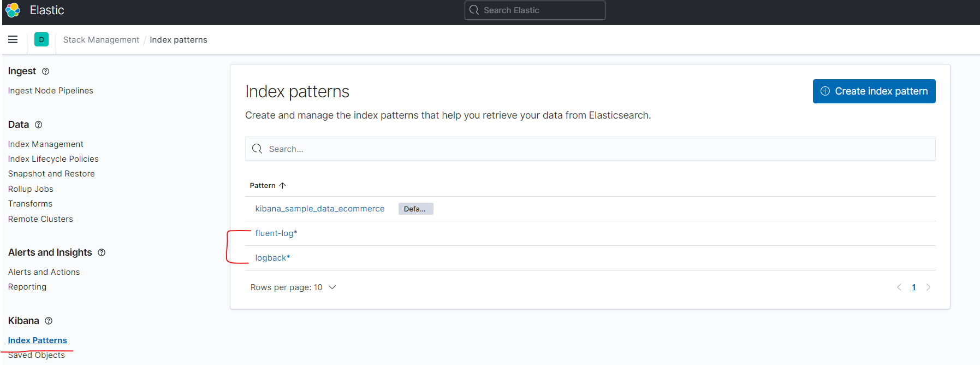Screen dimensions: 980x365
Task: Open the fluent-log* index pattern
Action: [x=276, y=233]
